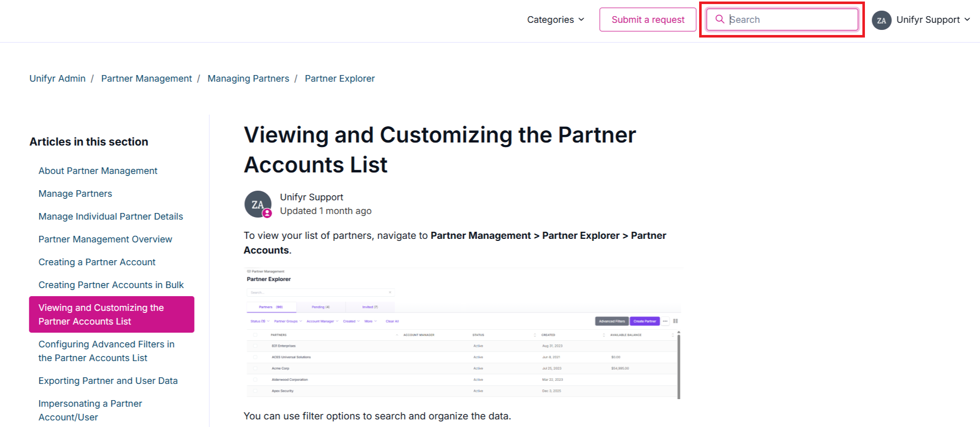
Task: Open the About Partner Management article
Action: click(x=98, y=171)
